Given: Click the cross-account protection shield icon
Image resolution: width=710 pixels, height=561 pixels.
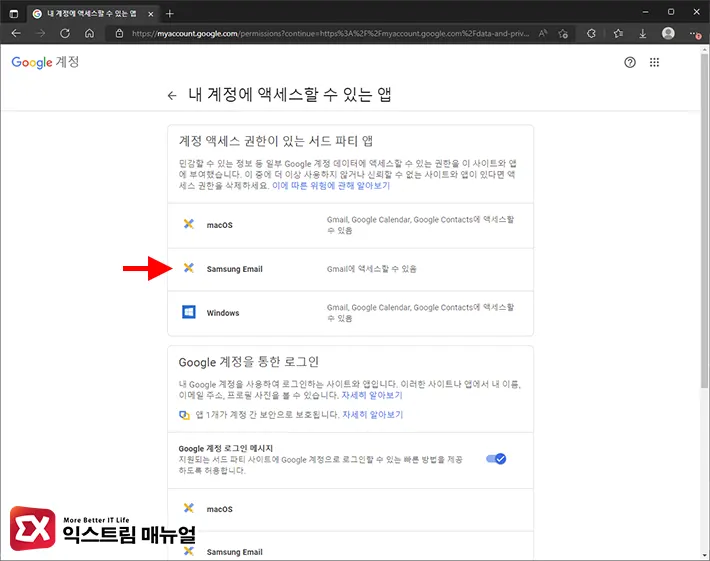Looking at the screenshot, I should 184,415.
